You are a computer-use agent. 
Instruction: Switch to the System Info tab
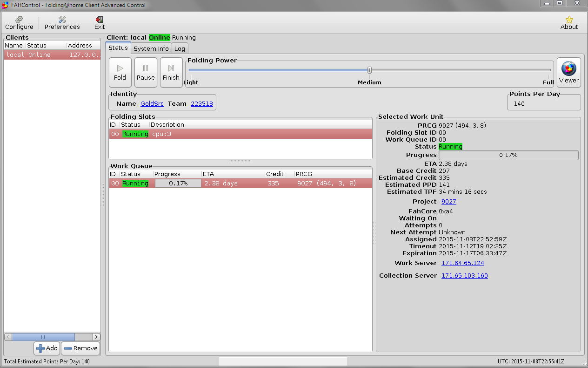(151, 48)
